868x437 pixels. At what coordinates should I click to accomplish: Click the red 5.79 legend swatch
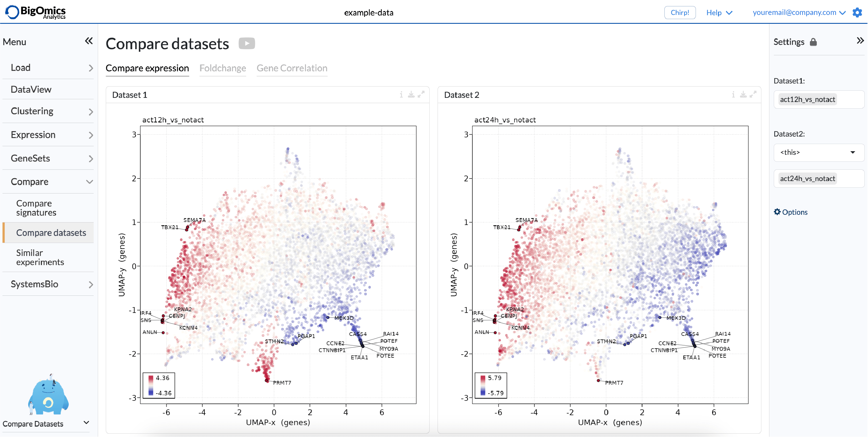pos(483,378)
